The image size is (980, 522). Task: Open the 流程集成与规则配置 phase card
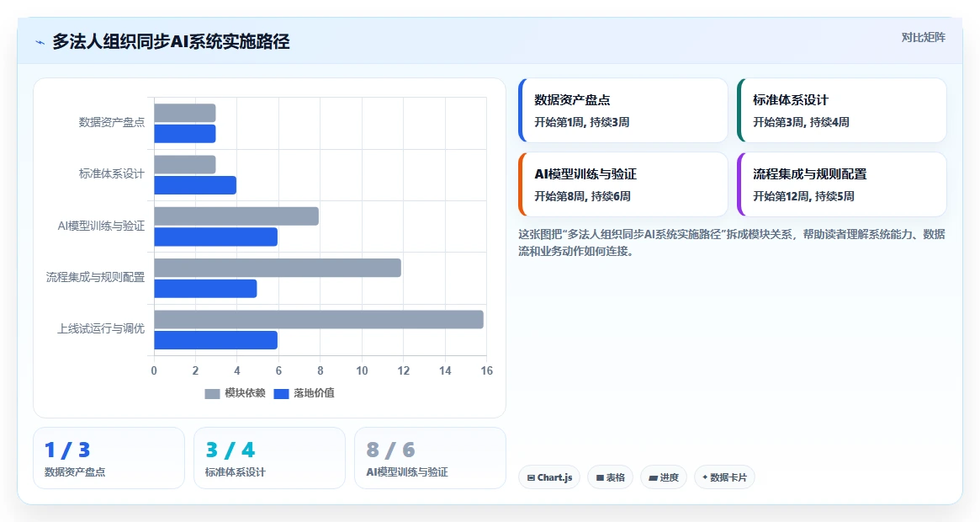point(842,184)
